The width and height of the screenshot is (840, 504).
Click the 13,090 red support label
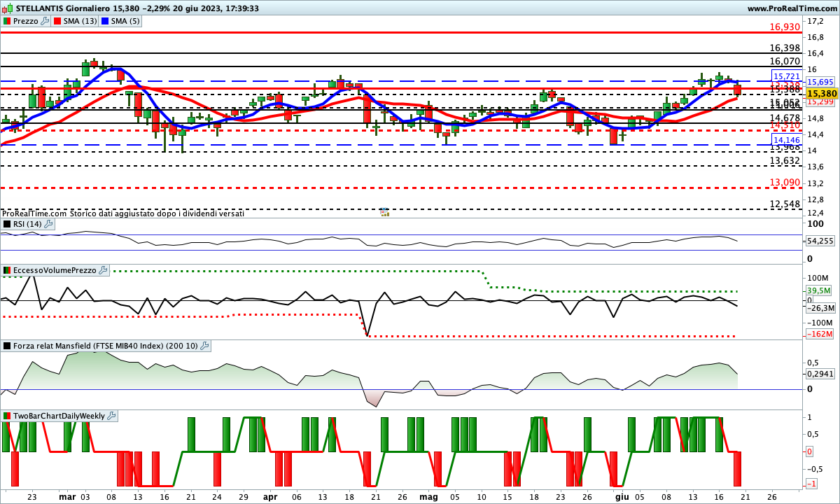coord(784,182)
